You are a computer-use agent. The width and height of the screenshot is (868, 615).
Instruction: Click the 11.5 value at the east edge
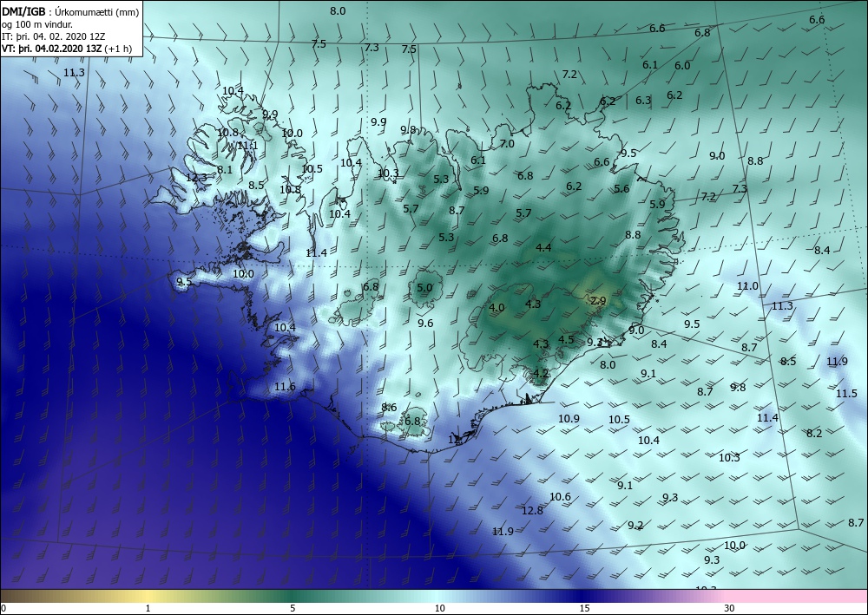846,393
